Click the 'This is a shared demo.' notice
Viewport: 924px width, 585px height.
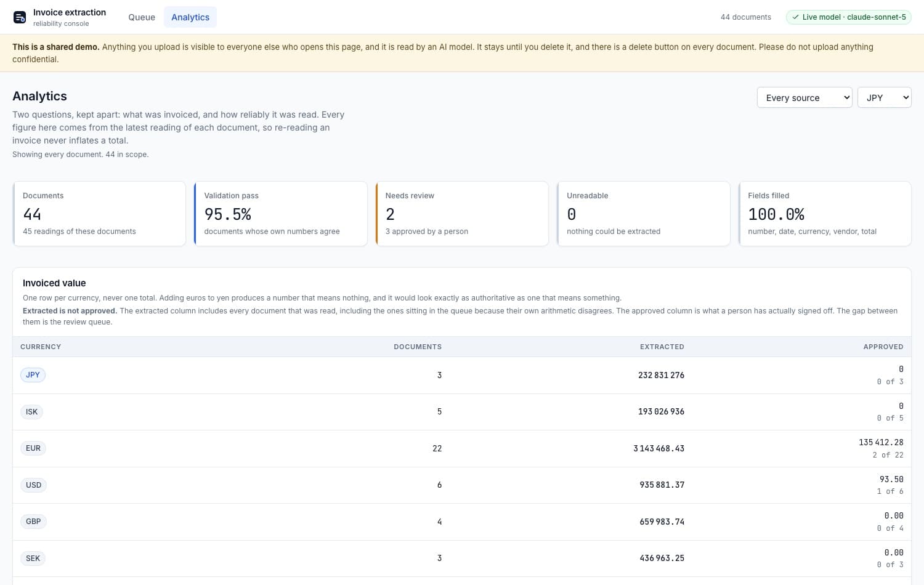pyautogui.click(x=56, y=47)
